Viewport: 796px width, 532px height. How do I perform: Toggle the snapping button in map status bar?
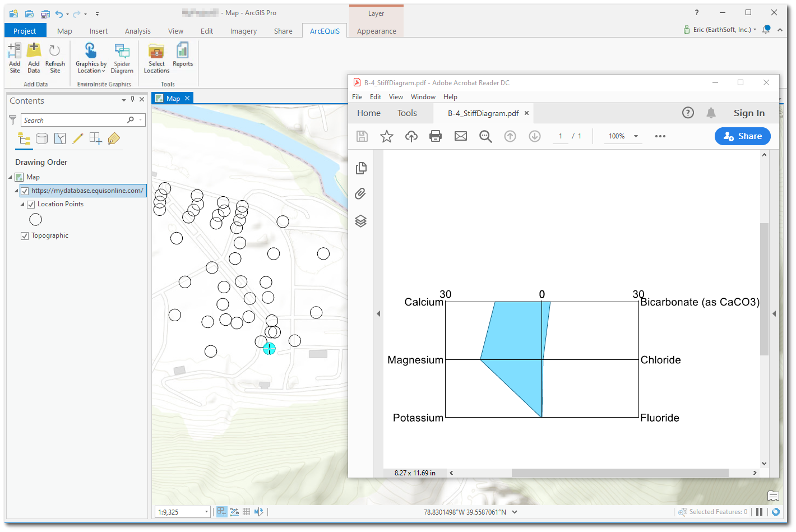(221, 511)
